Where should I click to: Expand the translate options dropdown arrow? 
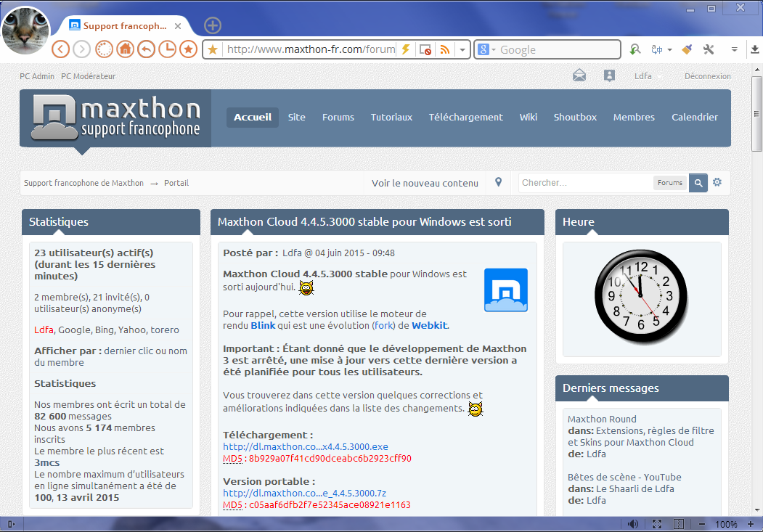click(669, 49)
